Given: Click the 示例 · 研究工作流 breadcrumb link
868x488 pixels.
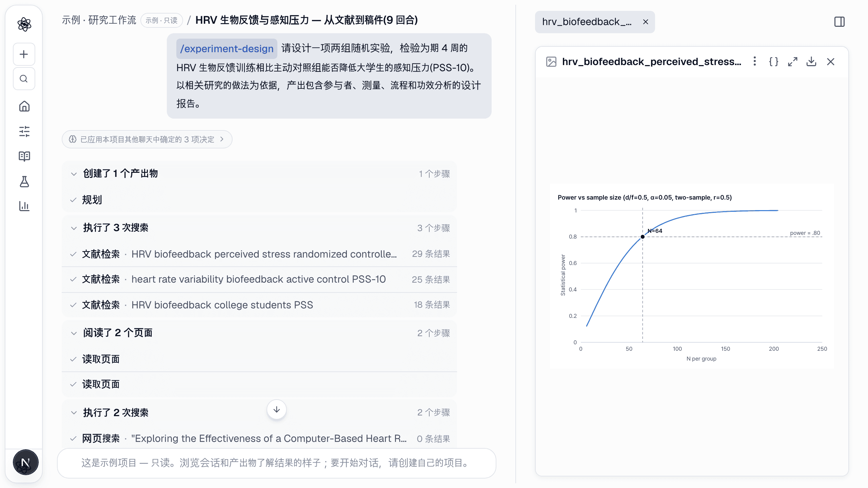Looking at the screenshot, I should [x=99, y=20].
